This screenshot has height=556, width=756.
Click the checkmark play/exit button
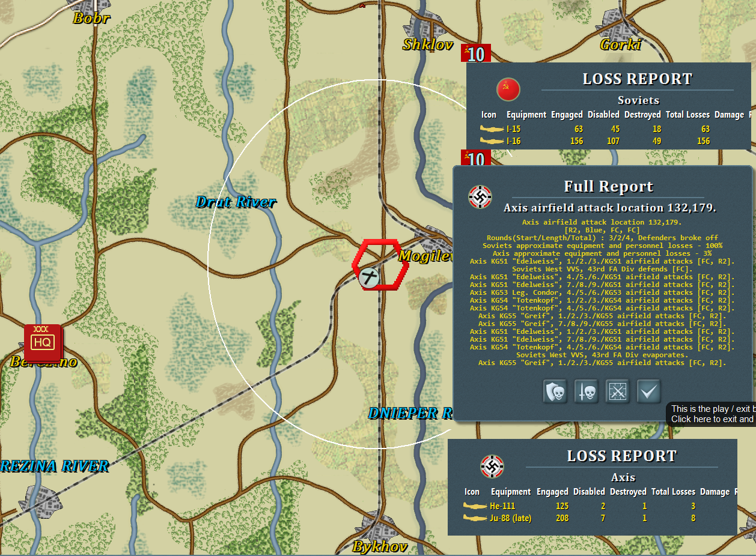pos(649,391)
